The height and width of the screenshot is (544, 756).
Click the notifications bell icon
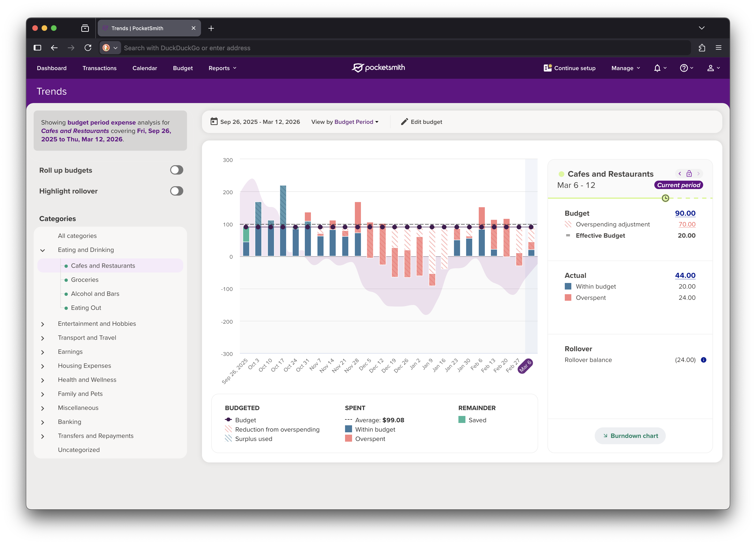pyautogui.click(x=657, y=68)
